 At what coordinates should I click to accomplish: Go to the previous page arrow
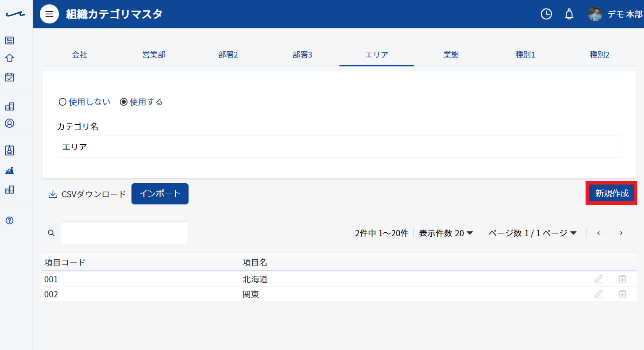coord(601,233)
